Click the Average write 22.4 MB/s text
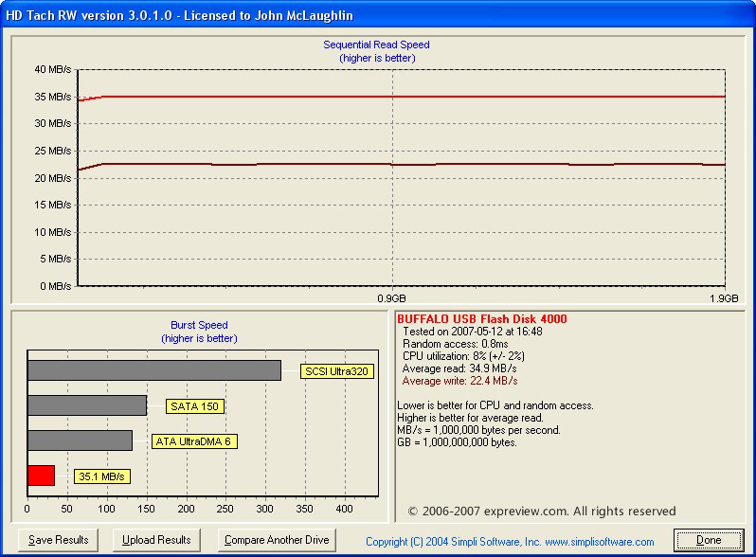Screen dimensions: 756x557 (x=460, y=381)
